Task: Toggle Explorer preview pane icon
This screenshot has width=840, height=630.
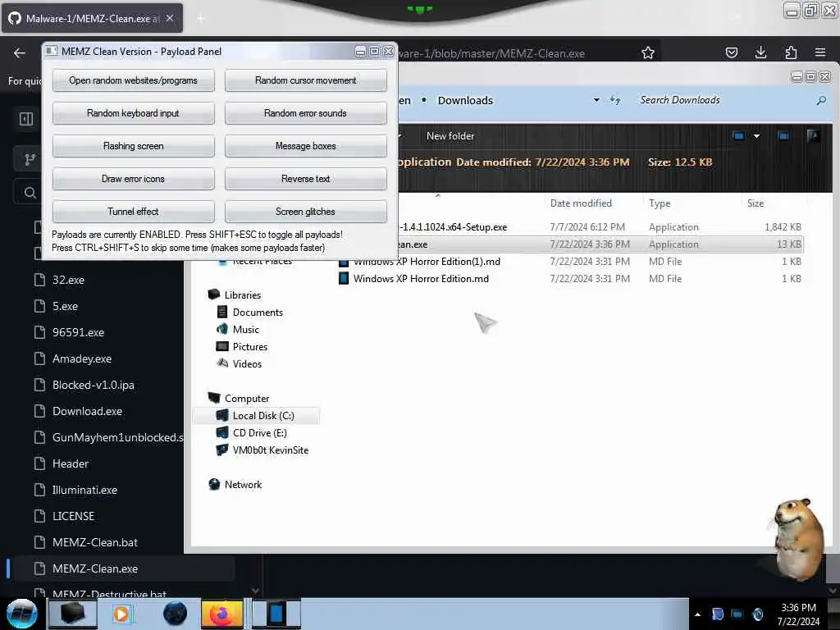Action: pyautogui.click(x=783, y=136)
